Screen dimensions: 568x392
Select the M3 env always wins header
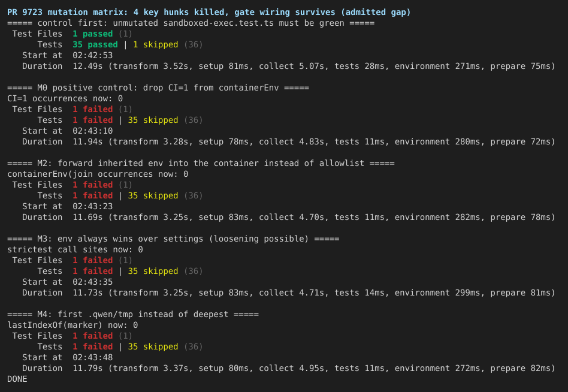(x=174, y=239)
